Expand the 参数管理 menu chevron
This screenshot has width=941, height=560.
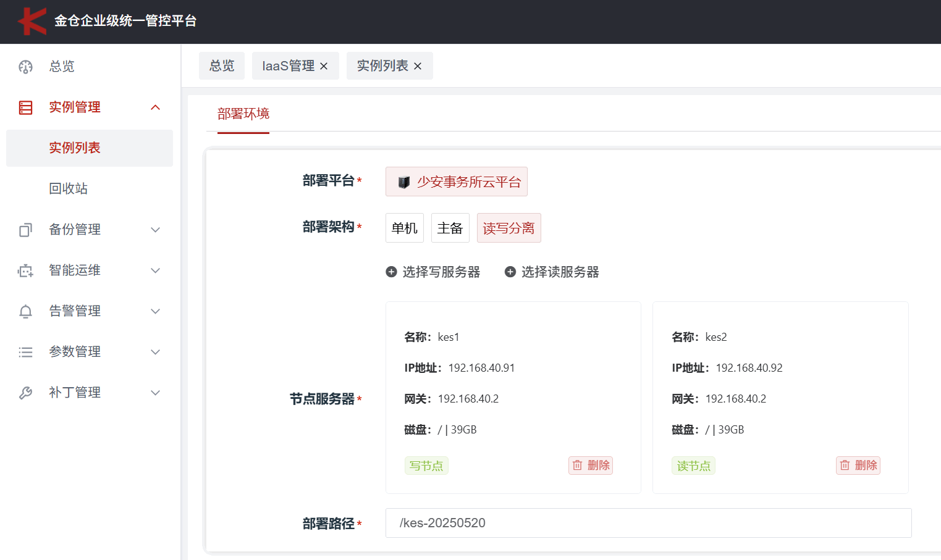pos(156,352)
